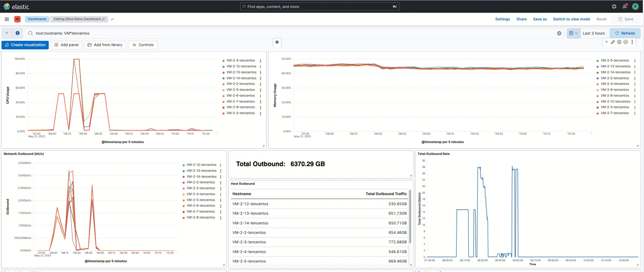This screenshot has height=272, width=644.
Task: Open the date quick menu calendar dropdown
Action: click(573, 33)
